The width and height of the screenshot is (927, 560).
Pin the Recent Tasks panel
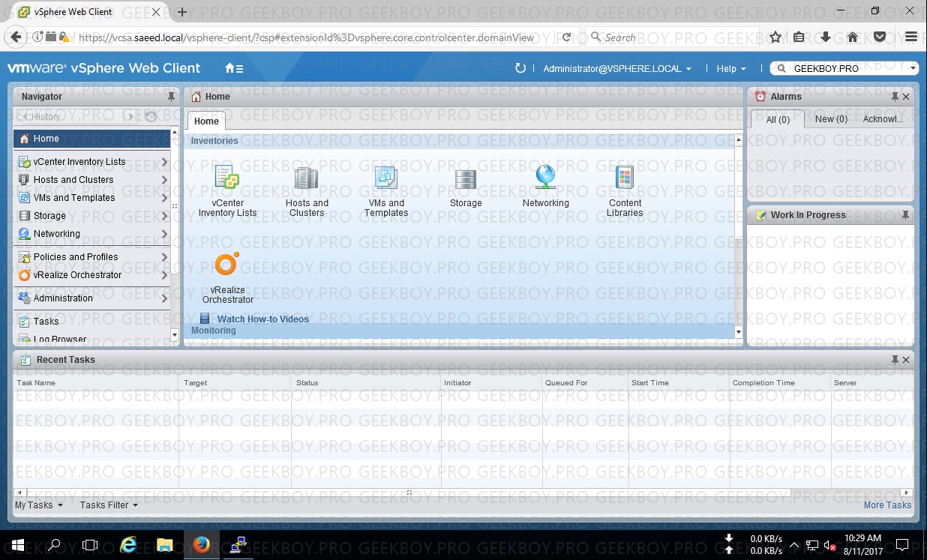coord(895,360)
